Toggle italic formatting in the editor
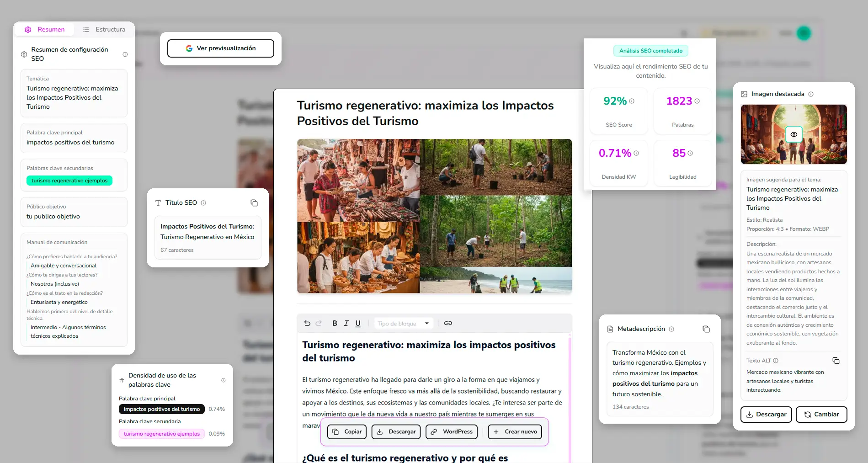This screenshot has height=463, width=868. coord(346,323)
